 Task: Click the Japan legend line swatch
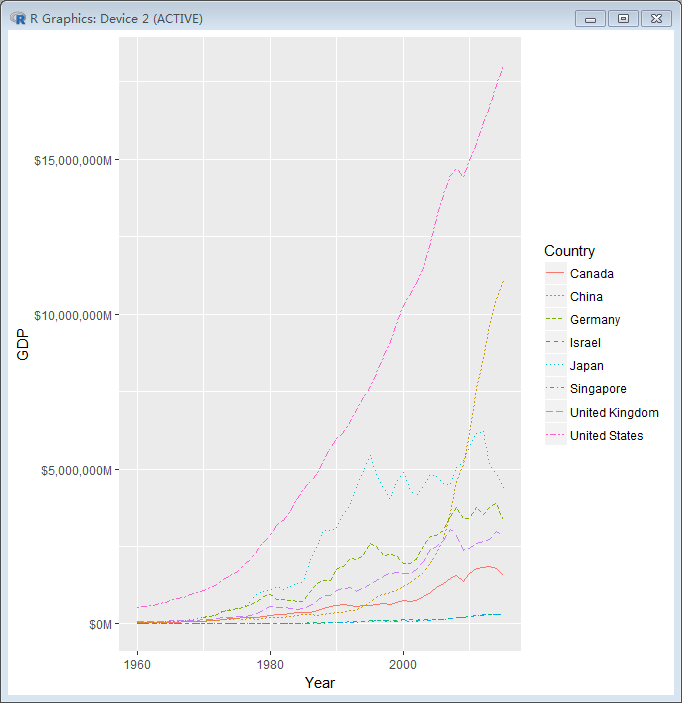point(555,366)
